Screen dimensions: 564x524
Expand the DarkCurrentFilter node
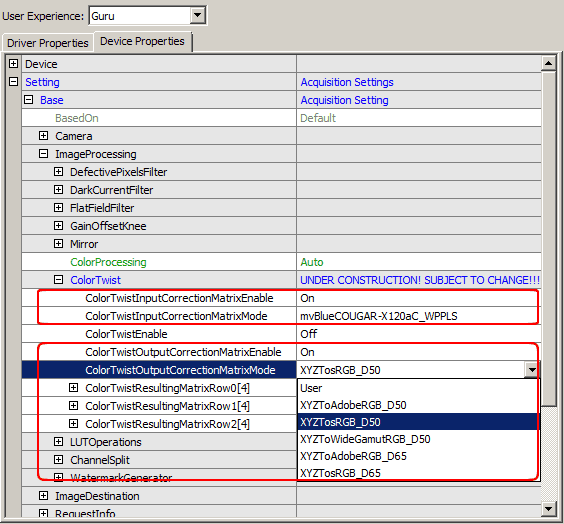click(59, 190)
